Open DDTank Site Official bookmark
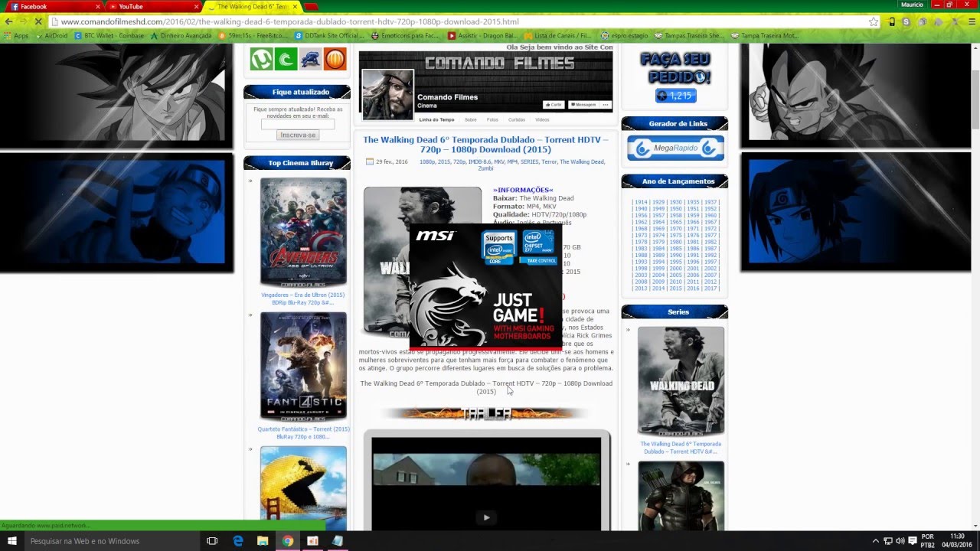 [330, 35]
